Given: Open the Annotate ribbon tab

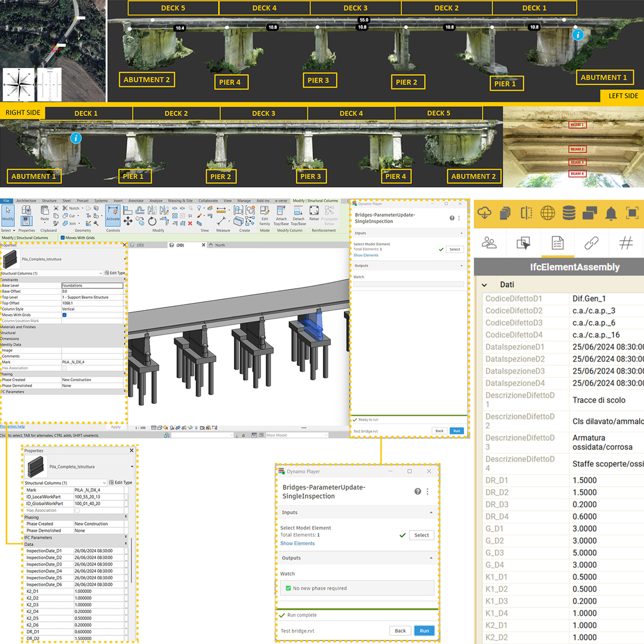Looking at the screenshot, I should click(136, 201).
